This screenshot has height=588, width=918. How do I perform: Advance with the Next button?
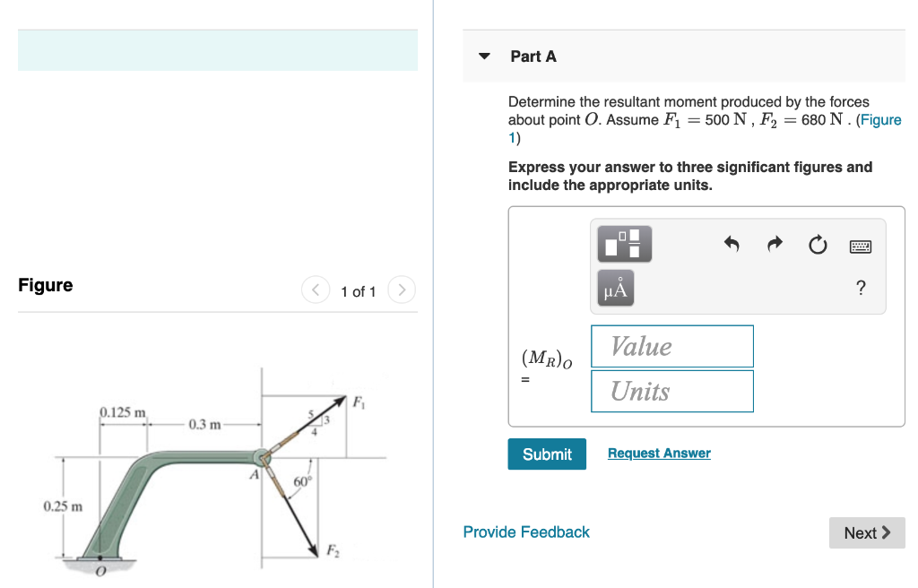pyautogui.click(x=866, y=532)
